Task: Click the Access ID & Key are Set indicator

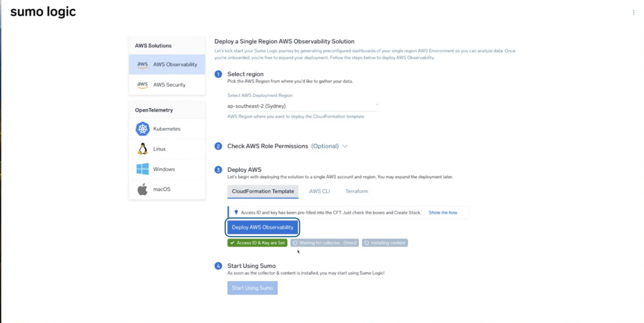Action: (257, 243)
